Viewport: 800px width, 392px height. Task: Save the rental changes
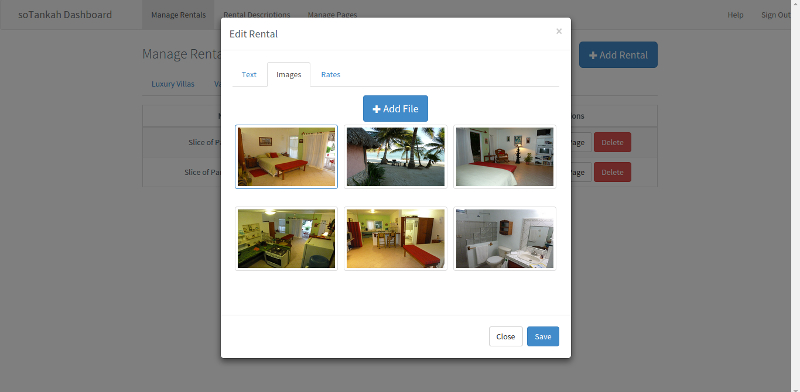coord(543,336)
